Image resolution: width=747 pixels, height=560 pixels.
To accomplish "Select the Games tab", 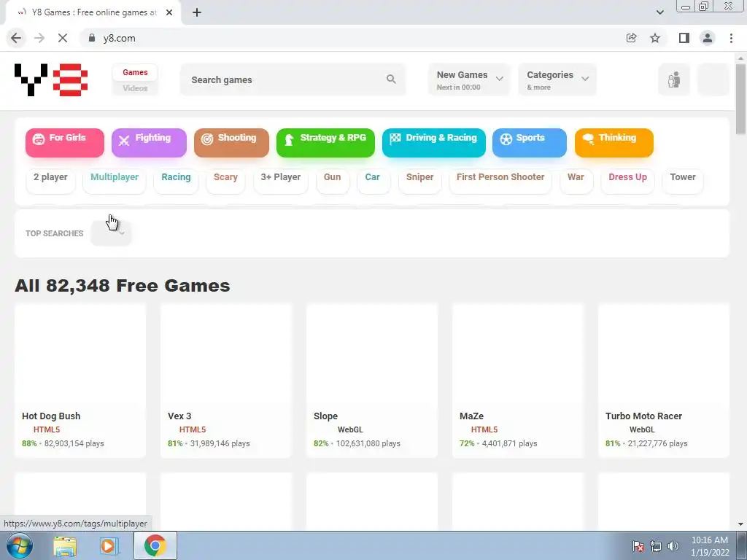I will click(135, 72).
